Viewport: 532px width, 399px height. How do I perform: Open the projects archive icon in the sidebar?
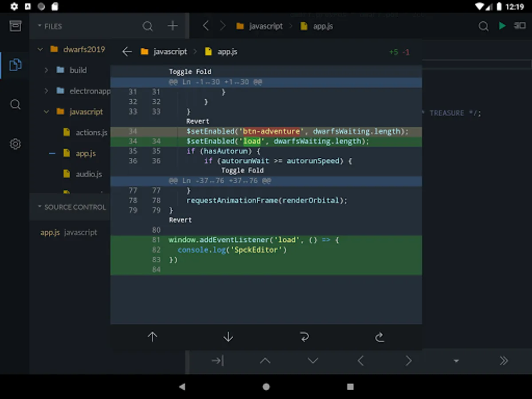[16, 26]
